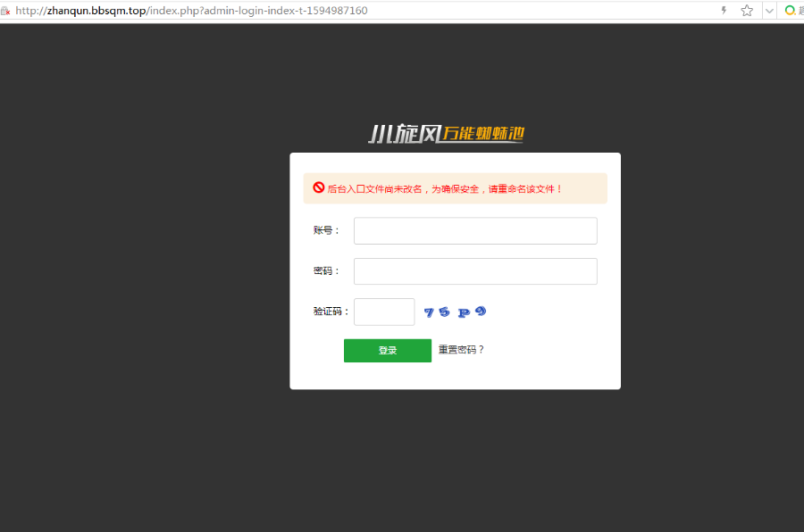
Task: Refresh the 75P9 captcha image
Action: click(455, 312)
